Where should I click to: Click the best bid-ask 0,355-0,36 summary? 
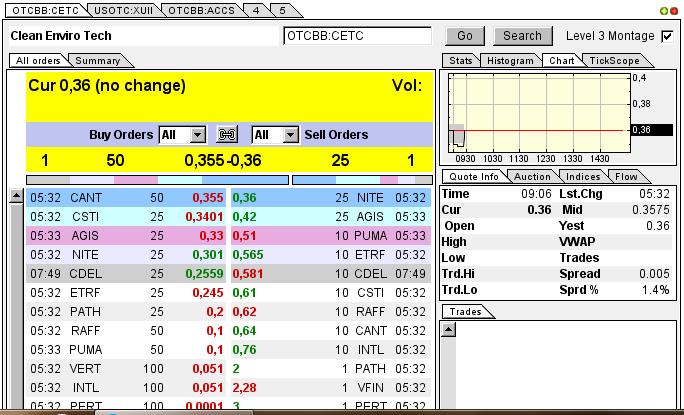[x=222, y=161]
